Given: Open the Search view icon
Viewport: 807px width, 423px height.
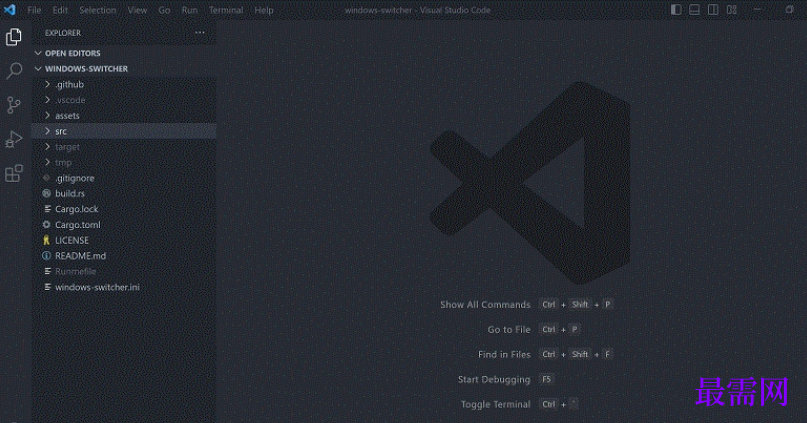Looking at the screenshot, I should pyautogui.click(x=14, y=70).
